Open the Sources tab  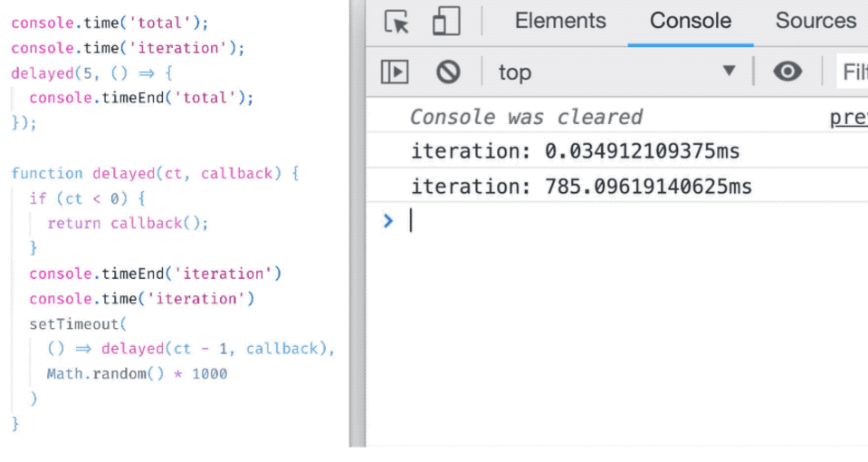815,21
